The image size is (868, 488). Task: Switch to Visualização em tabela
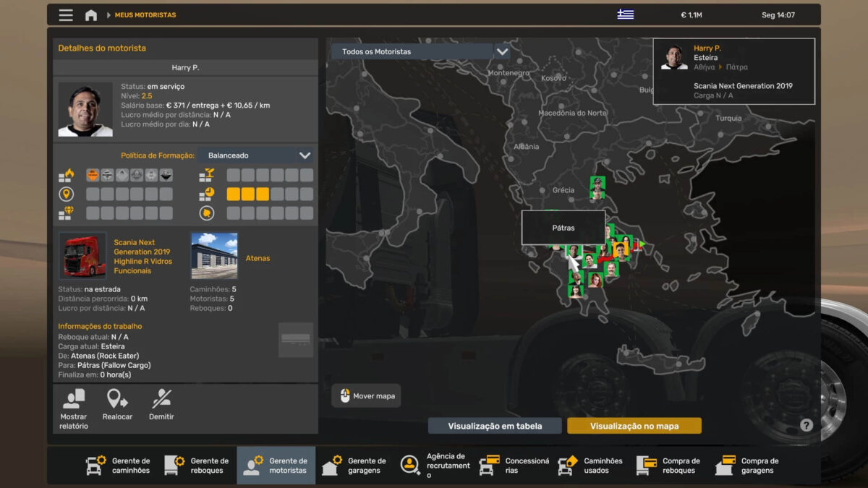coord(495,426)
